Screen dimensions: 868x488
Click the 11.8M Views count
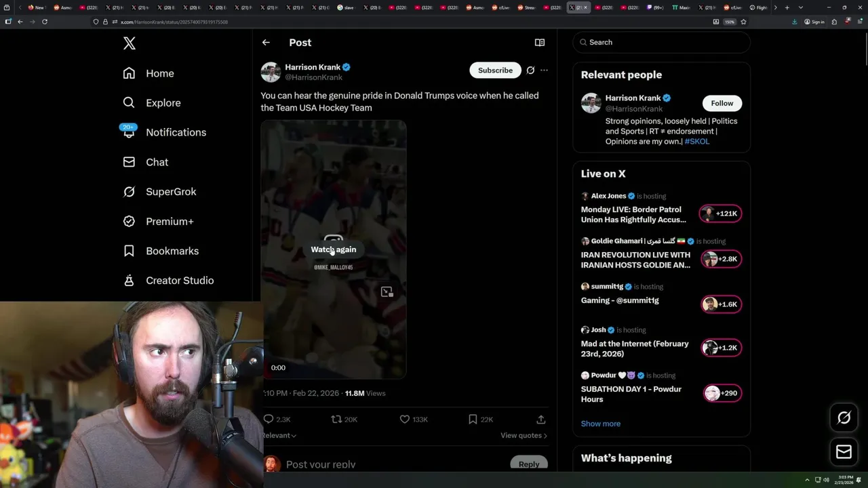pos(365,393)
